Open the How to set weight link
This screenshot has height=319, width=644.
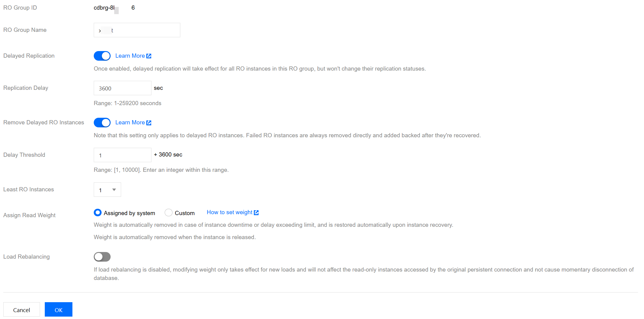[229, 212]
